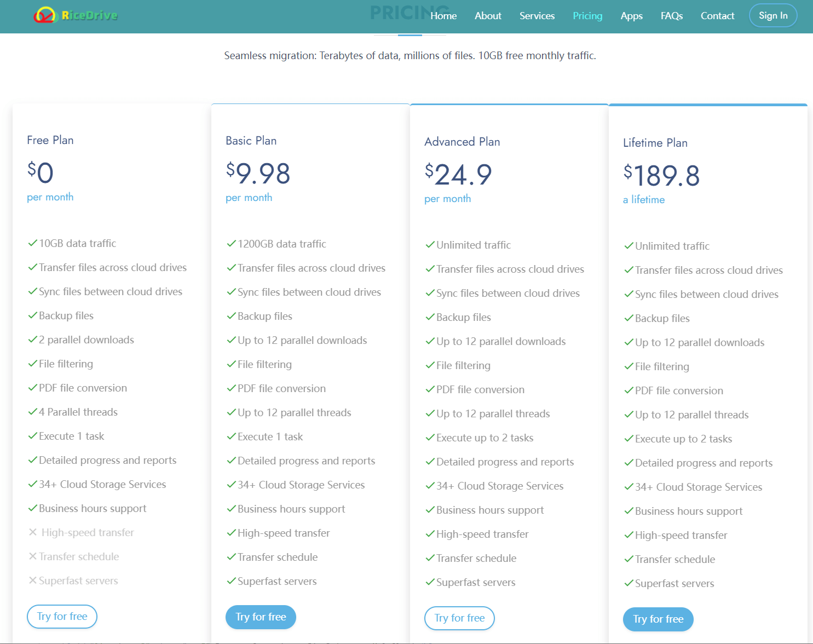Image resolution: width=813 pixels, height=644 pixels.
Task: Click the Basic Plan title
Action: tap(251, 141)
